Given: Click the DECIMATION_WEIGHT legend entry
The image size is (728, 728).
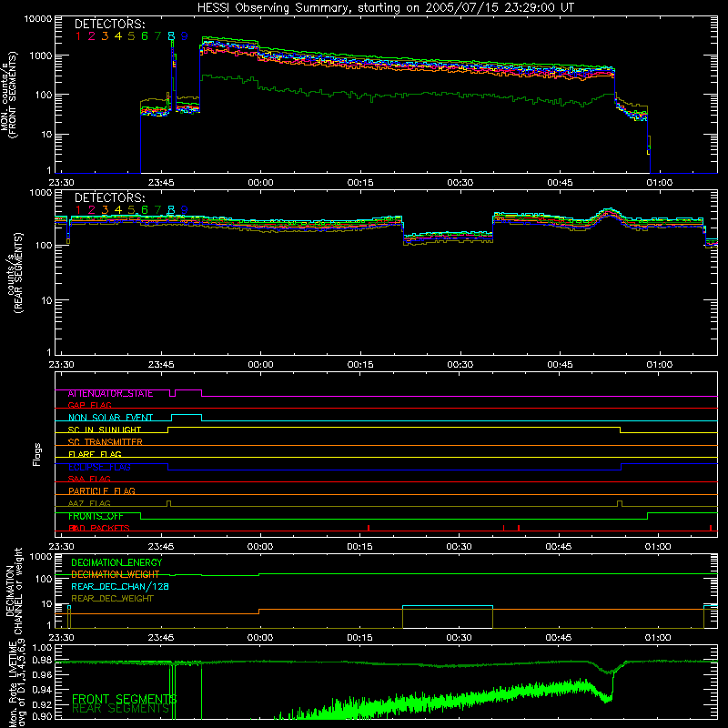Looking at the screenshot, I should pos(116,575).
